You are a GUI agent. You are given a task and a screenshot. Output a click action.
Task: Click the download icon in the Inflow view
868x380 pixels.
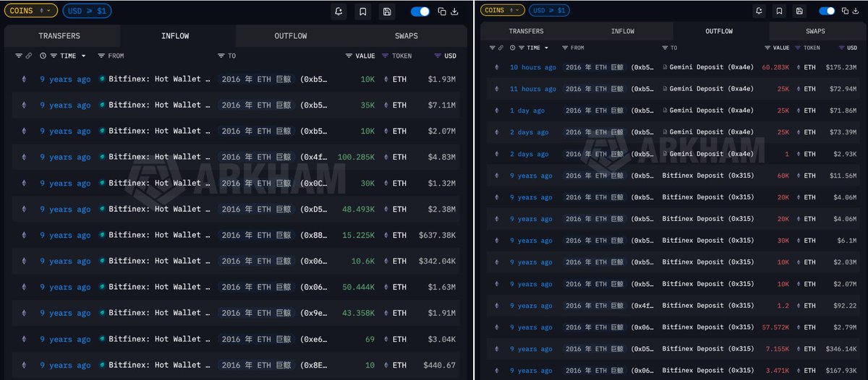tap(454, 12)
